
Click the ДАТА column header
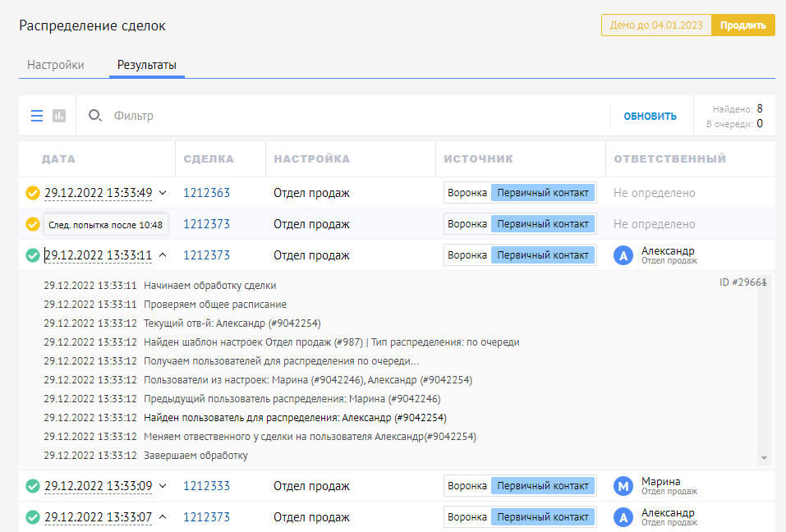[58, 158]
